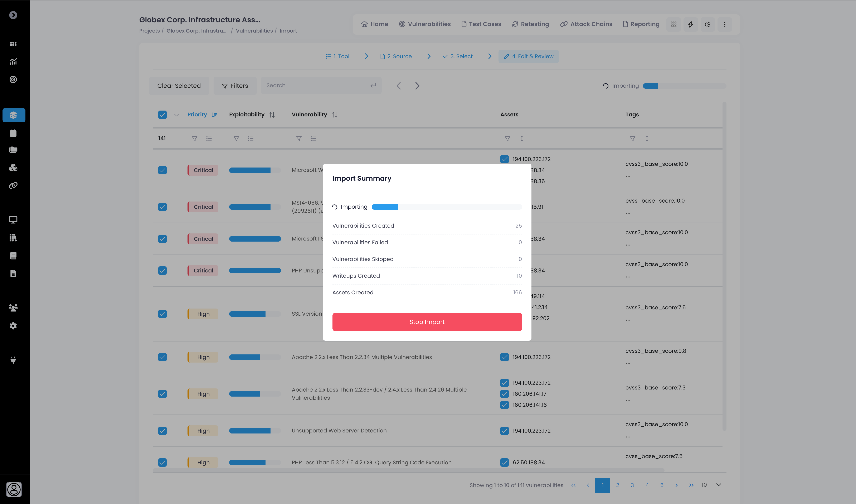Screen dimensions: 856x504
Task: Open the grid apps icon in top toolbar
Action: pyautogui.click(x=673, y=24)
